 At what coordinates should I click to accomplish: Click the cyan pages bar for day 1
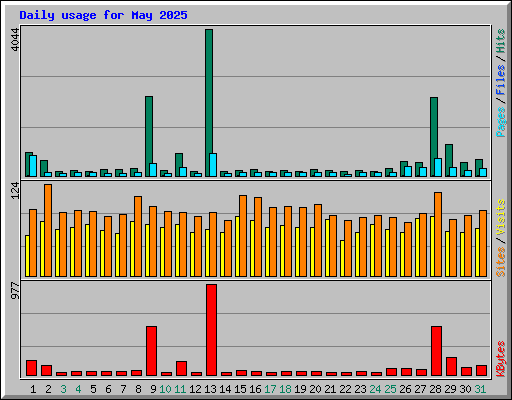(33, 166)
